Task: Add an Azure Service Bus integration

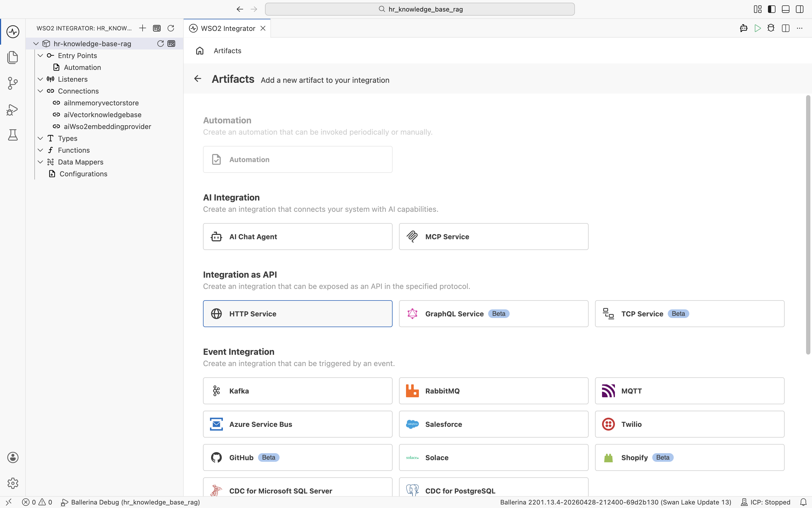Action: [x=298, y=424]
